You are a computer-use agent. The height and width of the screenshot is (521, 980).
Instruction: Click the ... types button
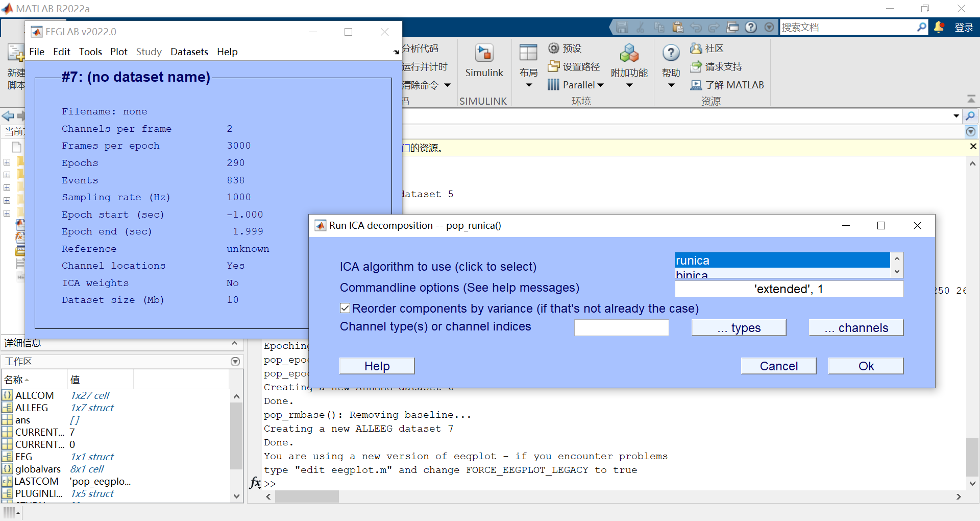pos(739,327)
